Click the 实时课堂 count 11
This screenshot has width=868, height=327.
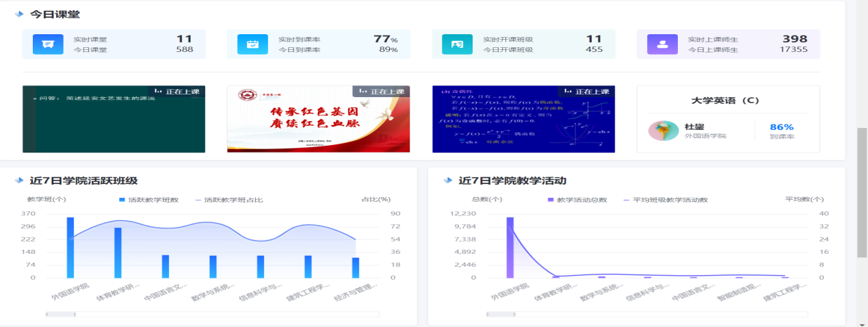pyautogui.click(x=184, y=39)
